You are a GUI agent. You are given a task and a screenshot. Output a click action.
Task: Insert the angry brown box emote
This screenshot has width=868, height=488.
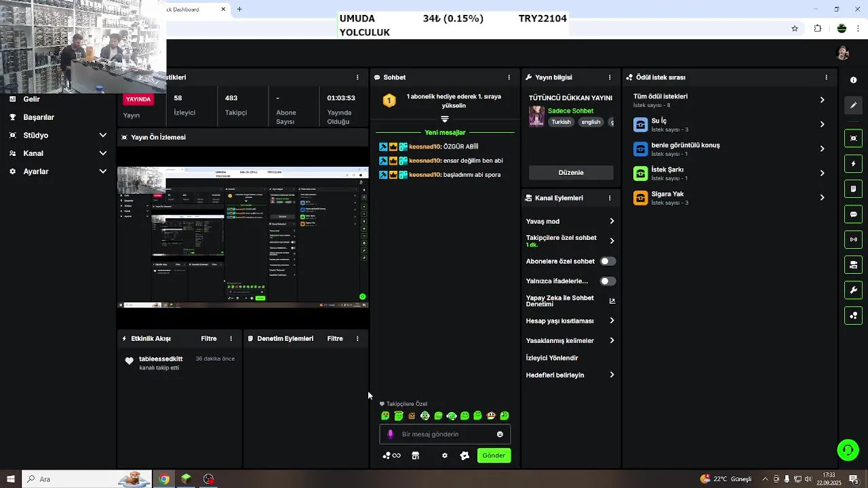click(412, 415)
